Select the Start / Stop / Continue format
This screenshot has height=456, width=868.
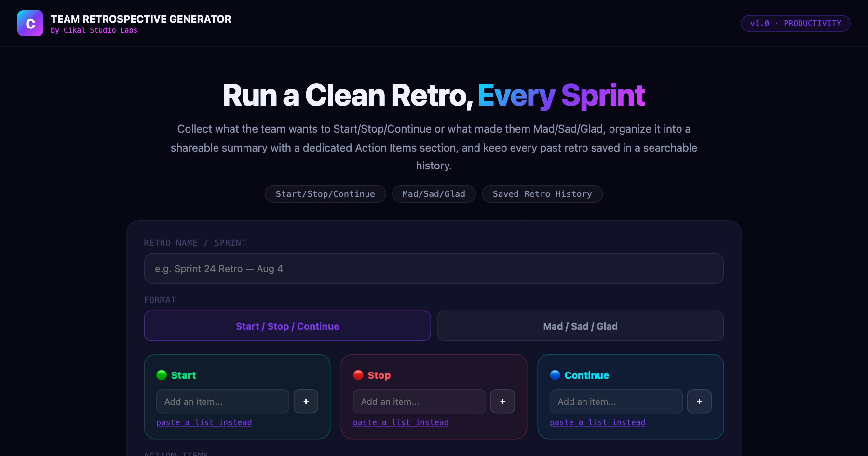point(287,326)
